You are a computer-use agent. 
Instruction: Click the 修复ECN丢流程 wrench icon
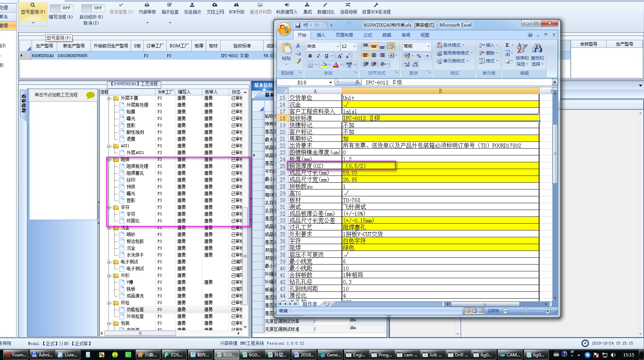[376, 5]
